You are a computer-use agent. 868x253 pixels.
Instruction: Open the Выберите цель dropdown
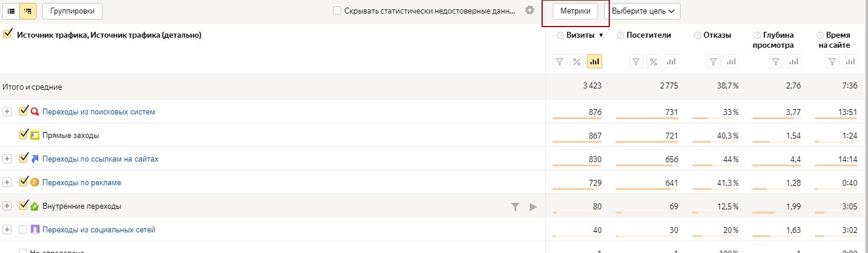tap(643, 11)
